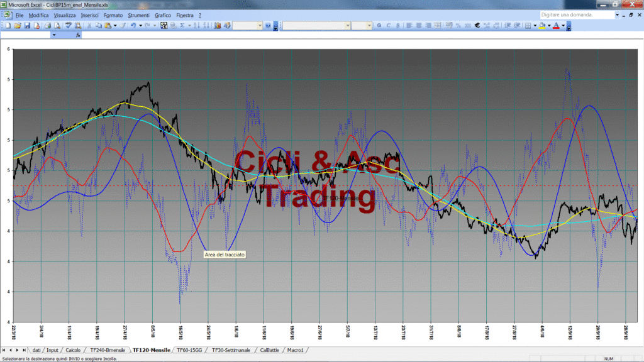Viewport: 644px width, 362px height.
Task: Open the Inserisci menu
Action: (x=89, y=15)
